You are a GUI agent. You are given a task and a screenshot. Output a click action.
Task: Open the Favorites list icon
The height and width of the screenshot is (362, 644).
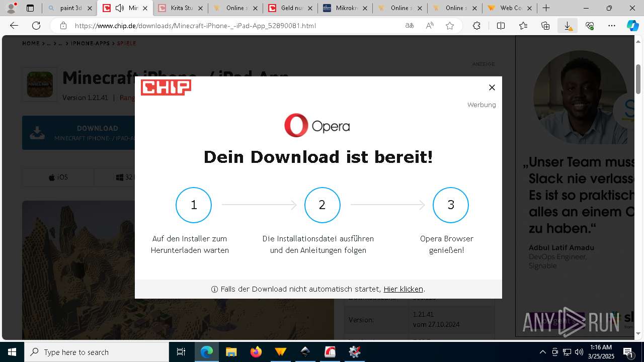point(523,26)
